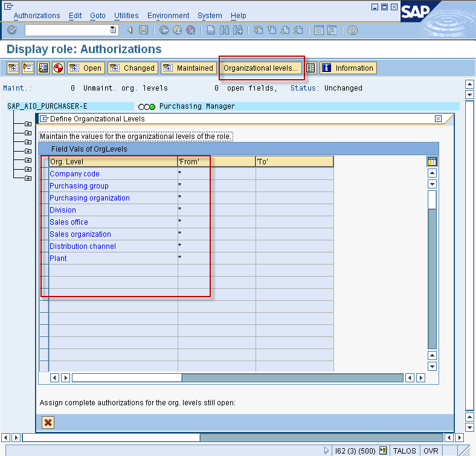
Task: Click the legend icon before Information button
Action: pyautogui.click(x=310, y=68)
